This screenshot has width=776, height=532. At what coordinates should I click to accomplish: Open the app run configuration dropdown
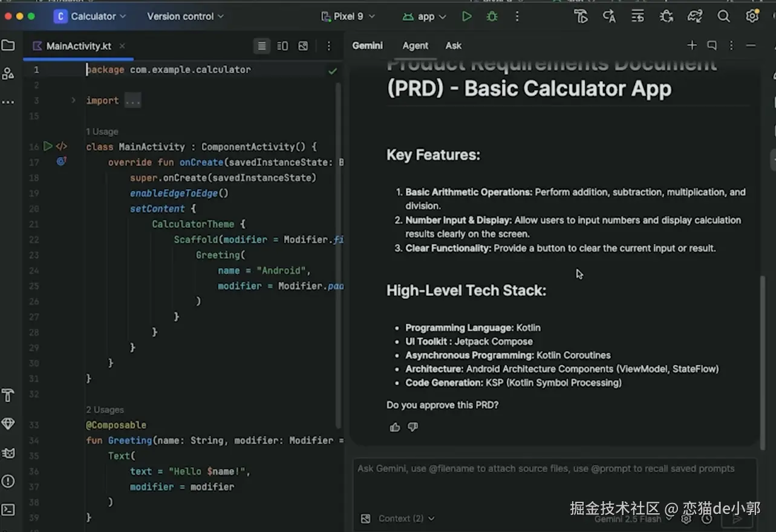(425, 16)
